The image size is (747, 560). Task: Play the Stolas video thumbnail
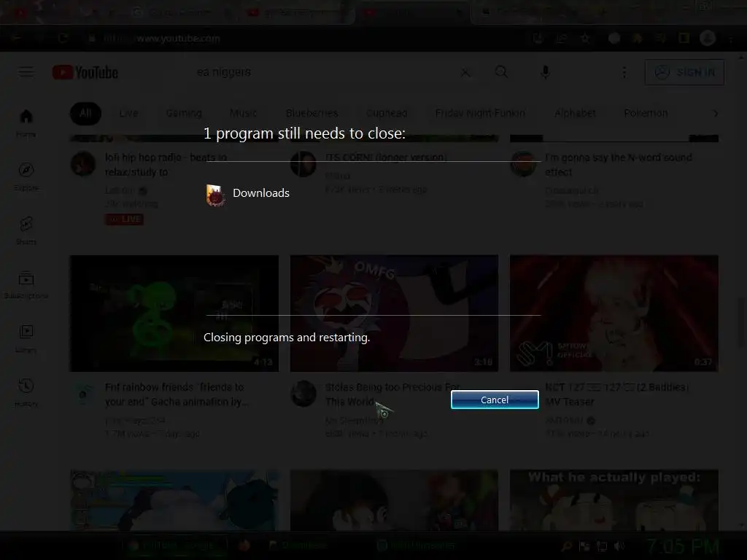tap(395, 314)
